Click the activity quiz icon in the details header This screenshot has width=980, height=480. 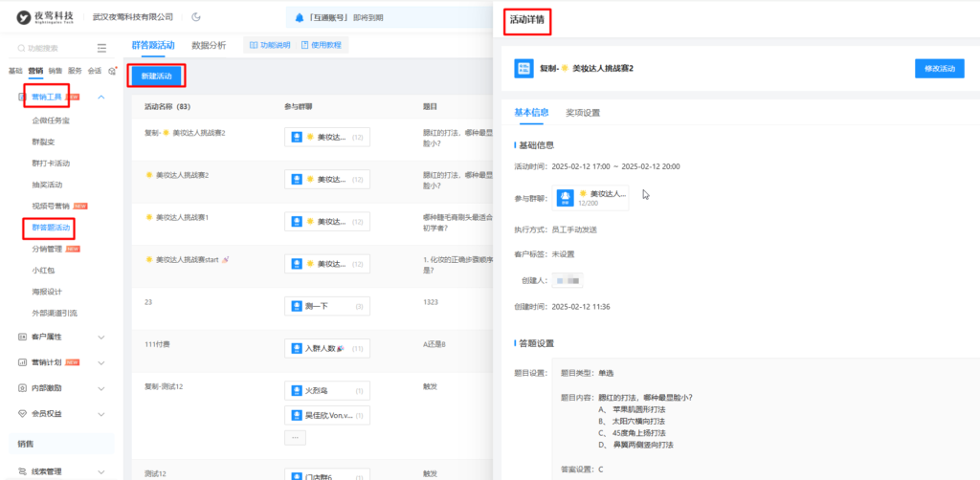tap(523, 69)
